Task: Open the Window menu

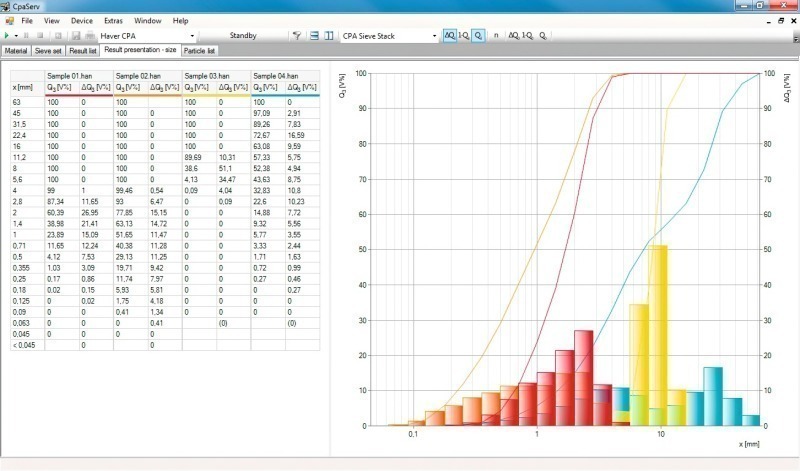Action: click(147, 20)
